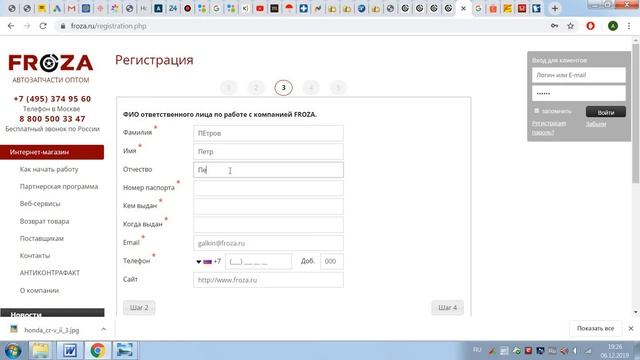Reload the page with the refresh icon
This screenshot has height=360, width=640.
(x=43, y=26)
